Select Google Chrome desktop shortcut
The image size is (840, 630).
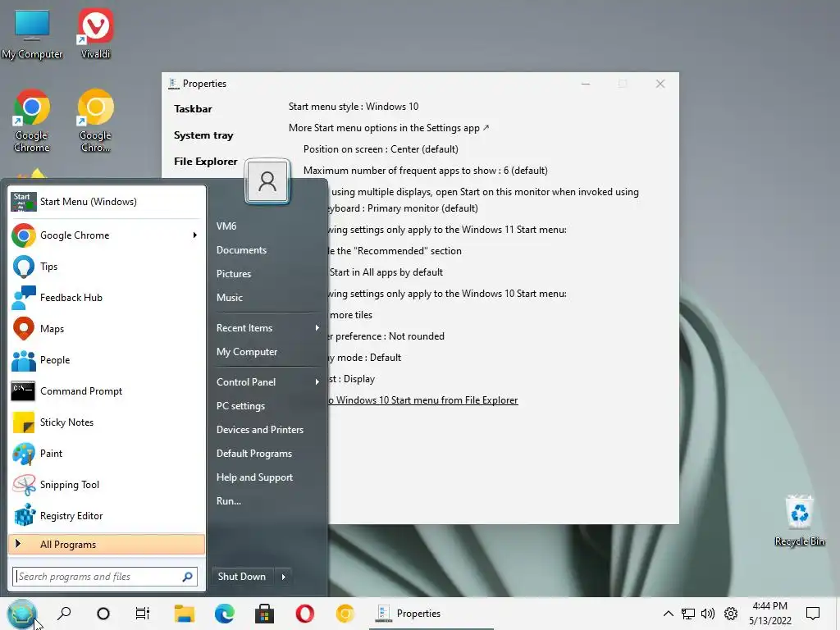(32, 121)
